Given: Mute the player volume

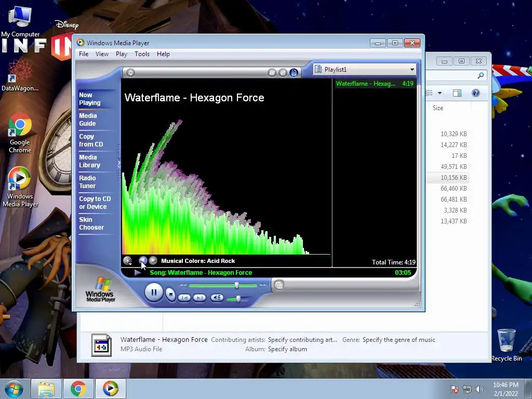Looking at the screenshot, I should [x=217, y=298].
